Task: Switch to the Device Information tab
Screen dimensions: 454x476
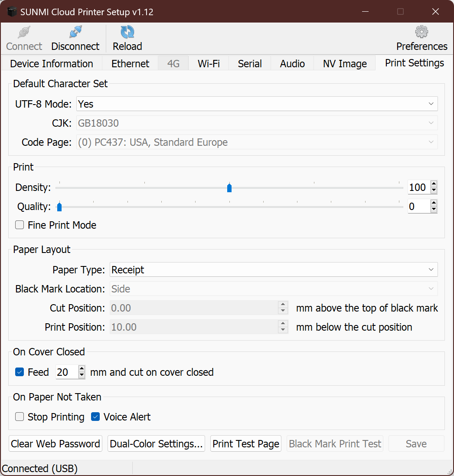Action: click(x=51, y=64)
